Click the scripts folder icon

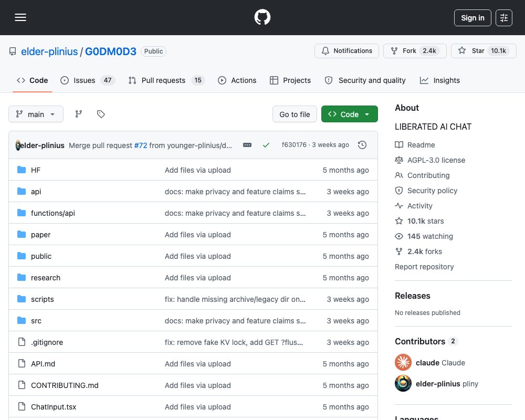pyautogui.click(x=22, y=299)
